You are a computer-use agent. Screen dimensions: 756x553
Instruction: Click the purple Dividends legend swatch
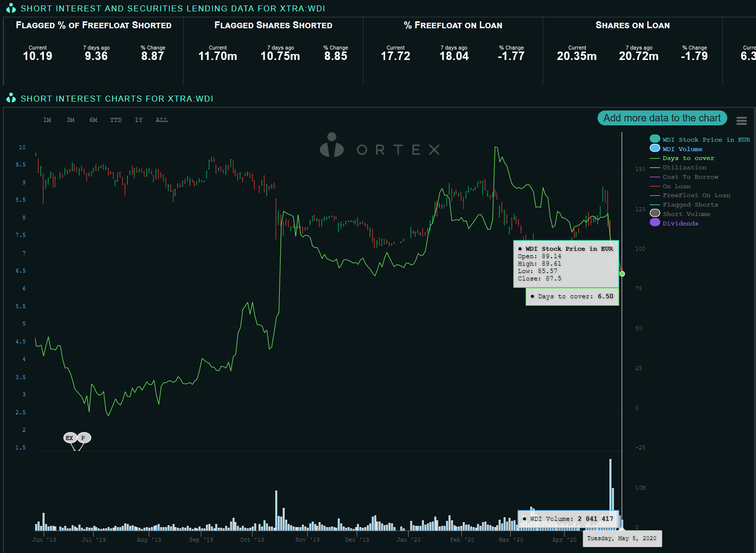click(655, 222)
